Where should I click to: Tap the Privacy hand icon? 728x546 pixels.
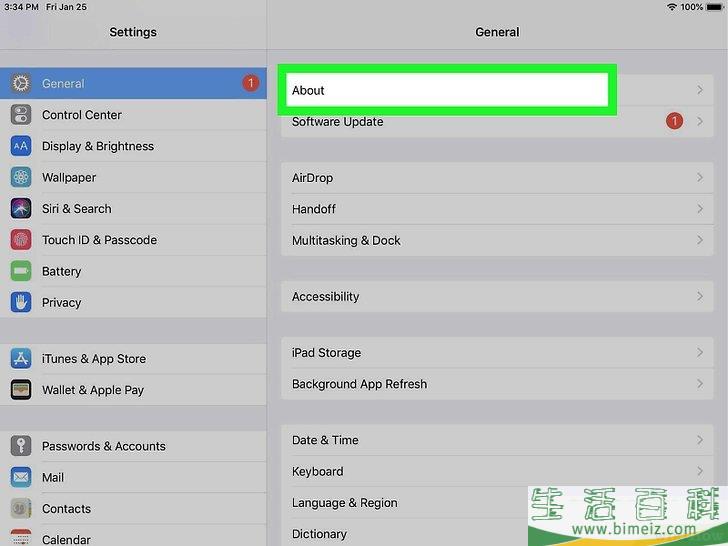click(x=21, y=302)
